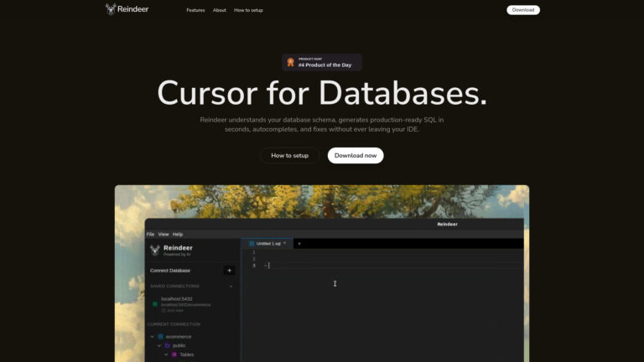Open a new editor tab with plus

coord(299,244)
